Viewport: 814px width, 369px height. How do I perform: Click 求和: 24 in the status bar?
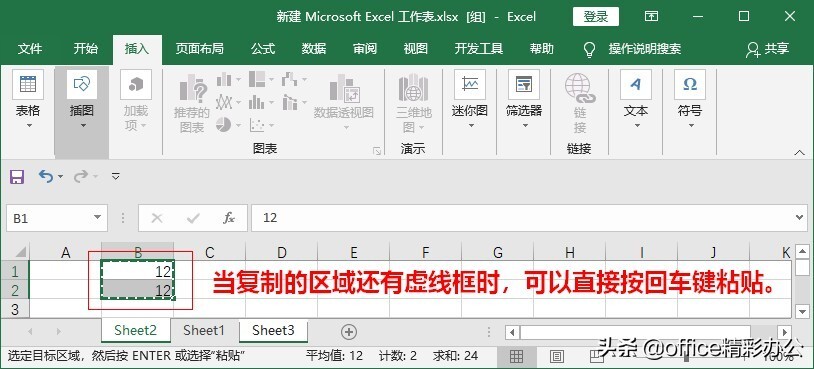(x=455, y=356)
